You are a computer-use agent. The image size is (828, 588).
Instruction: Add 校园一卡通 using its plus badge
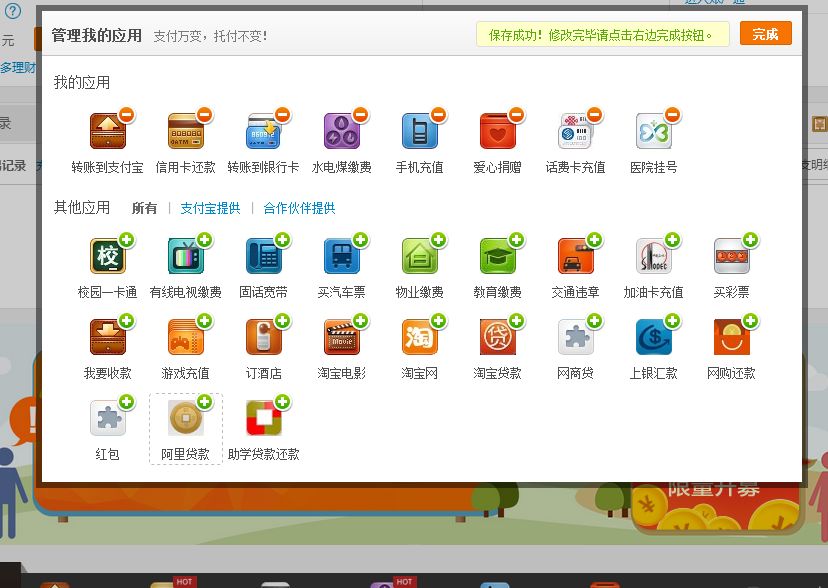pyautogui.click(x=126, y=240)
